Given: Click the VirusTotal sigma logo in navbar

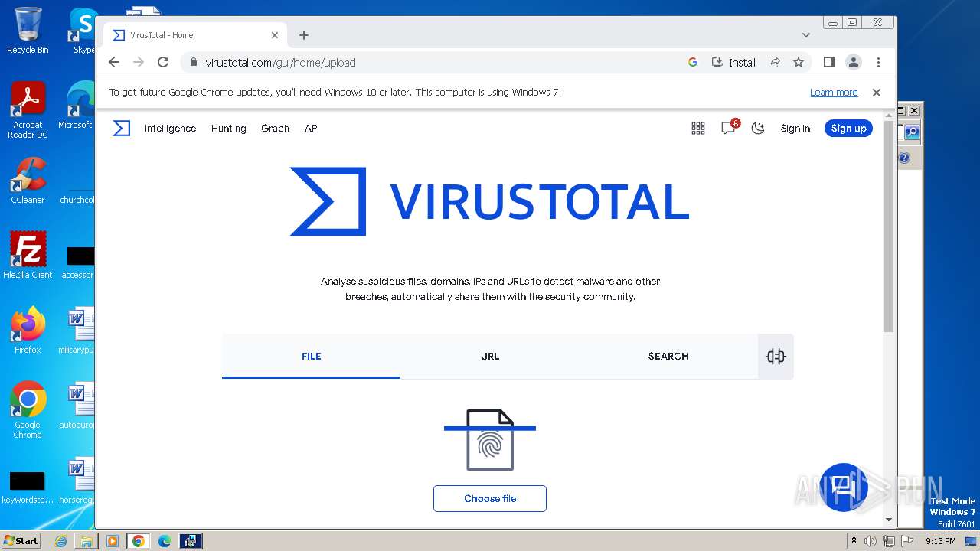Looking at the screenshot, I should (x=122, y=128).
